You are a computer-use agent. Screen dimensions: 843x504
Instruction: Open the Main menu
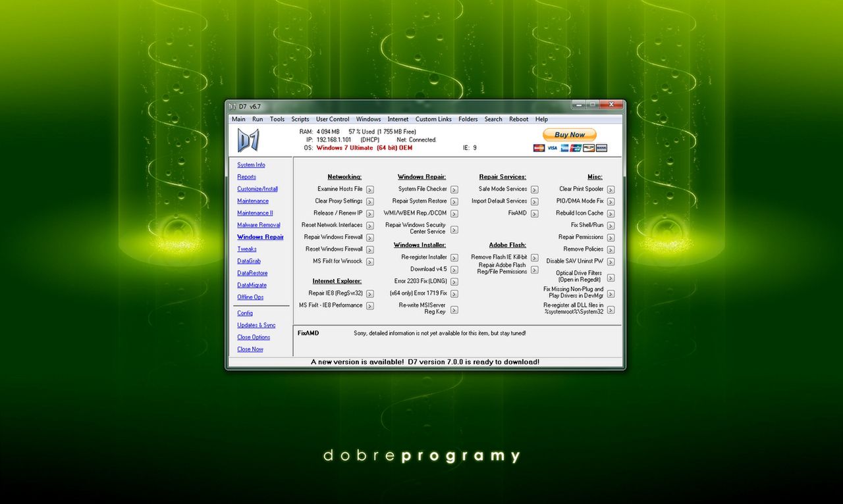click(238, 119)
